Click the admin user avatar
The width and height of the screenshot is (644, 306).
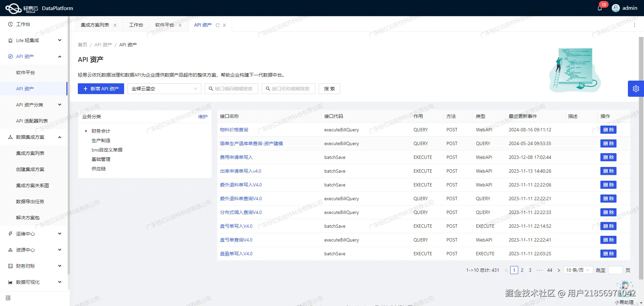pyautogui.click(x=616, y=8)
